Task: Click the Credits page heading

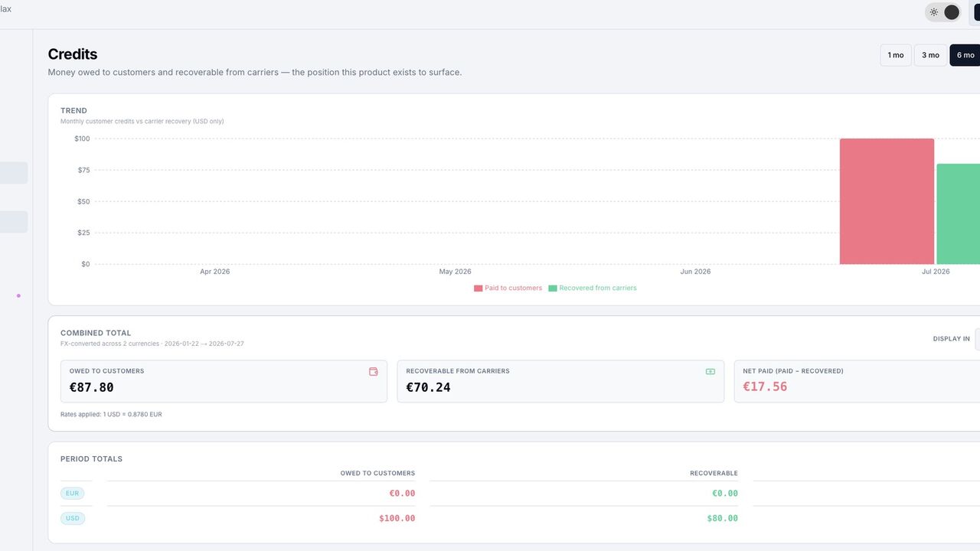Action: 73,54
